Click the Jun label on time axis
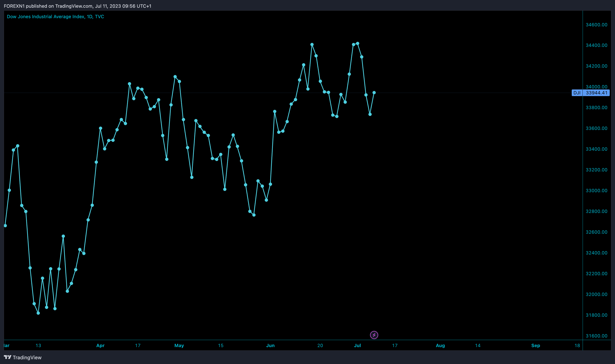The image size is (615, 364). (270, 345)
